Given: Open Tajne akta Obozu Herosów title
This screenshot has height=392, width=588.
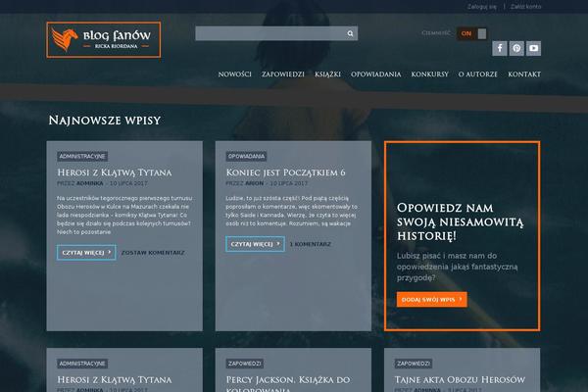Looking at the screenshot, I should click(460, 379).
